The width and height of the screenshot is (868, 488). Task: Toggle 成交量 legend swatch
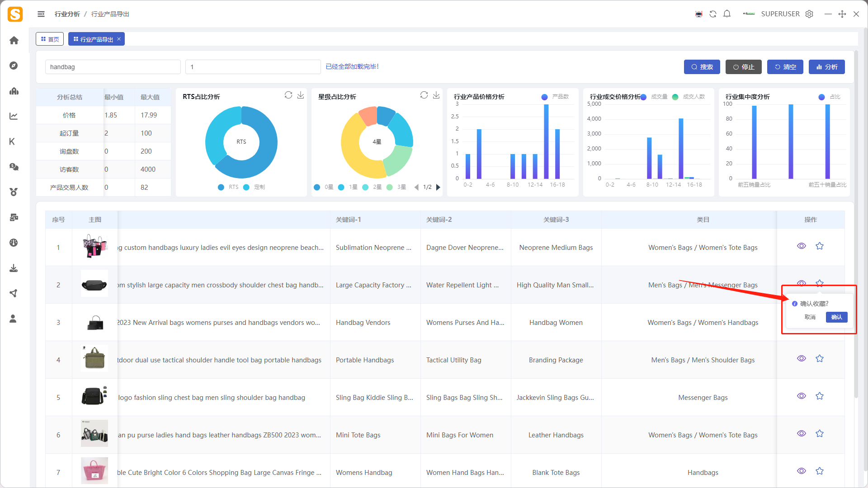pyautogui.click(x=643, y=97)
